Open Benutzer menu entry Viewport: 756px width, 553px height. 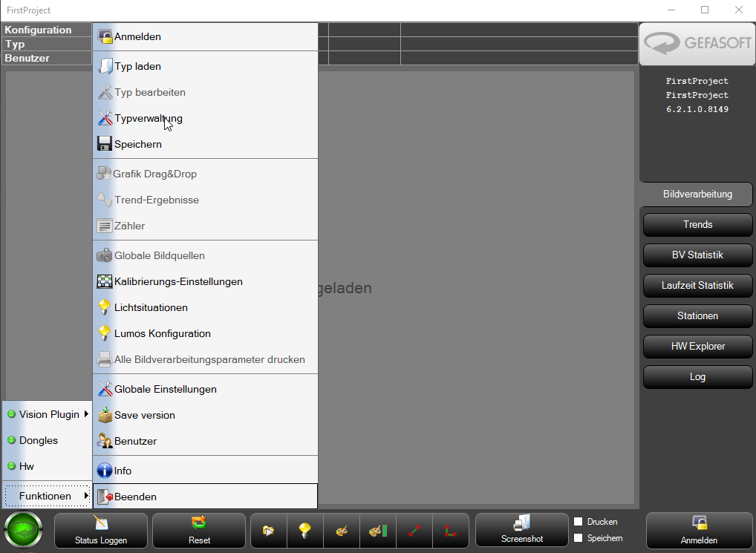coord(206,441)
